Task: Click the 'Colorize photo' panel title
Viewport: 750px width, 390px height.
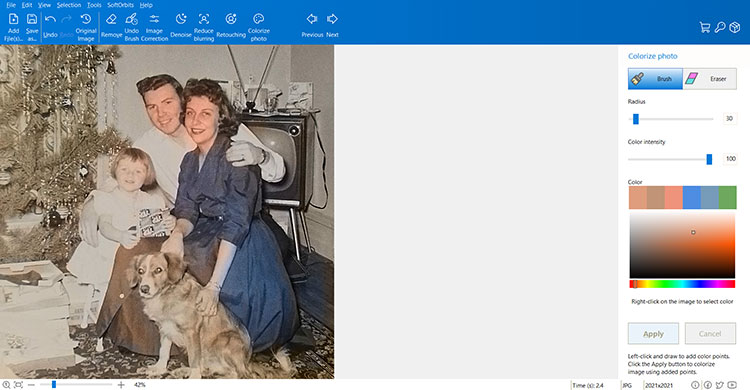Action: tap(652, 56)
